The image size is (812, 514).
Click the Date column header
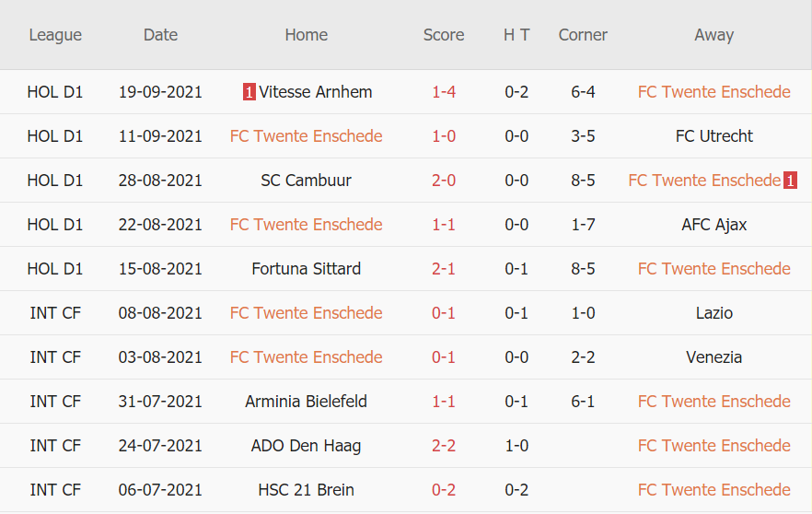[160, 35]
